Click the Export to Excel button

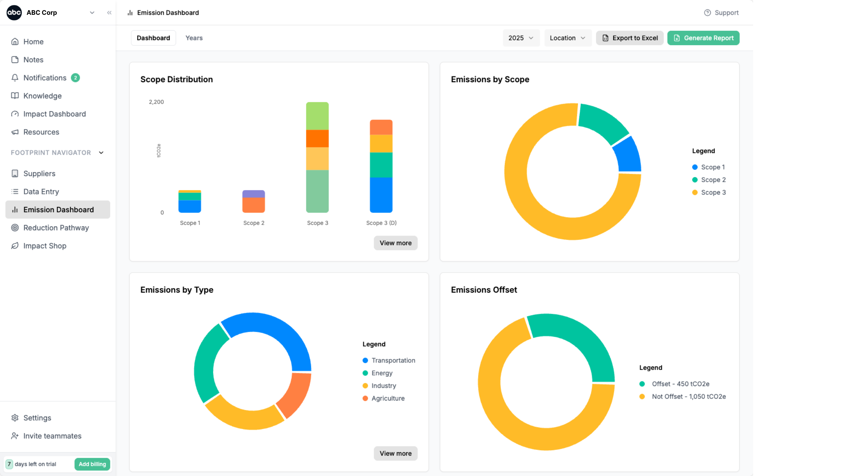(630, 38)
